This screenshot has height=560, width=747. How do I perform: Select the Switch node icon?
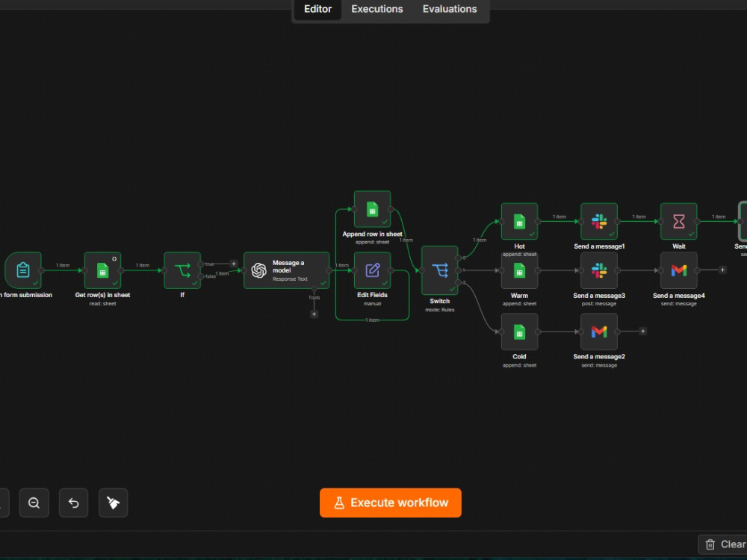pyautogui.click(x=439, y=270)
